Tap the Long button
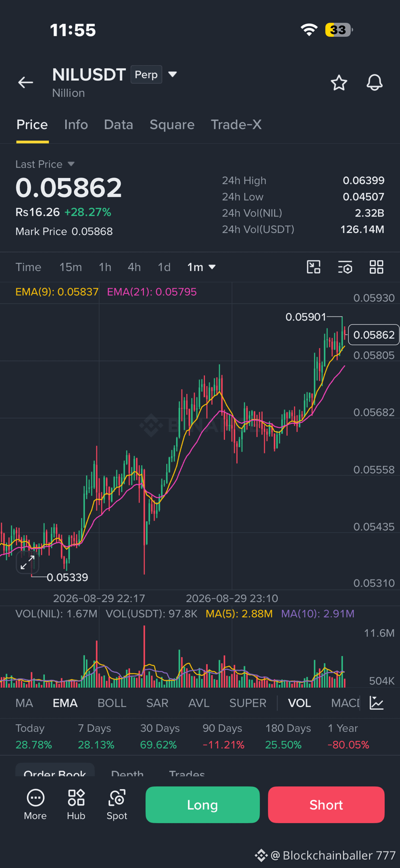Viewport: 400px width, 868px height. pos(202,805)
